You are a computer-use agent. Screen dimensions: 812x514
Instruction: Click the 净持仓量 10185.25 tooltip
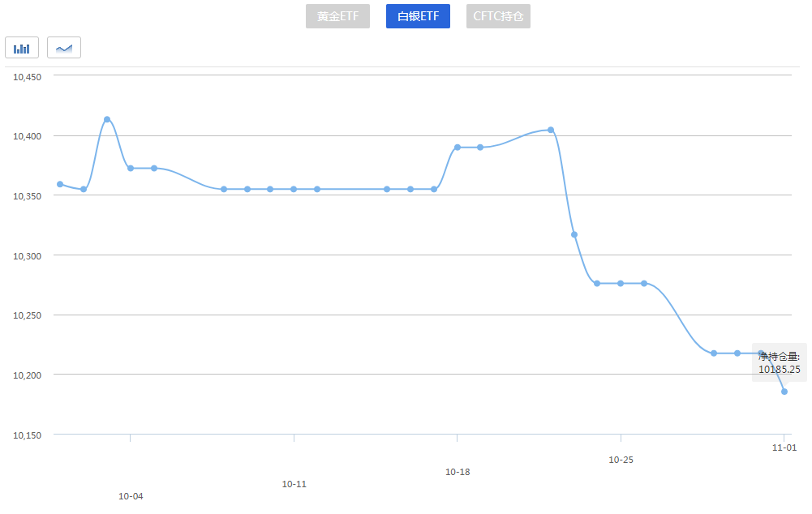779,362
